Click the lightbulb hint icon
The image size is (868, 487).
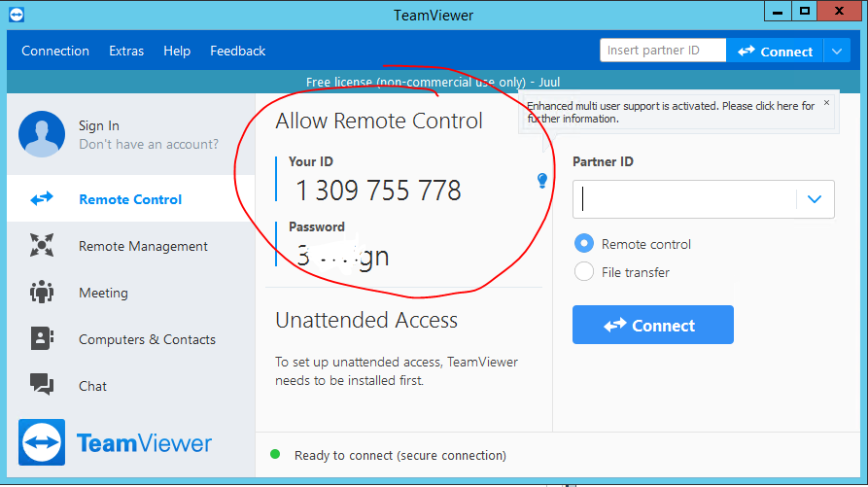[542, 181]
